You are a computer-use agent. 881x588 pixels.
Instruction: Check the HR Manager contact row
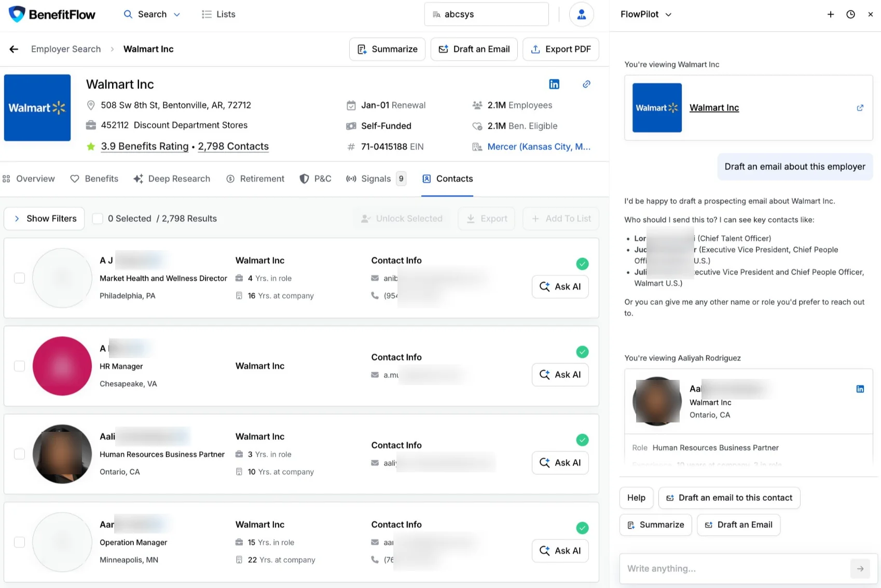coord(20,366)
